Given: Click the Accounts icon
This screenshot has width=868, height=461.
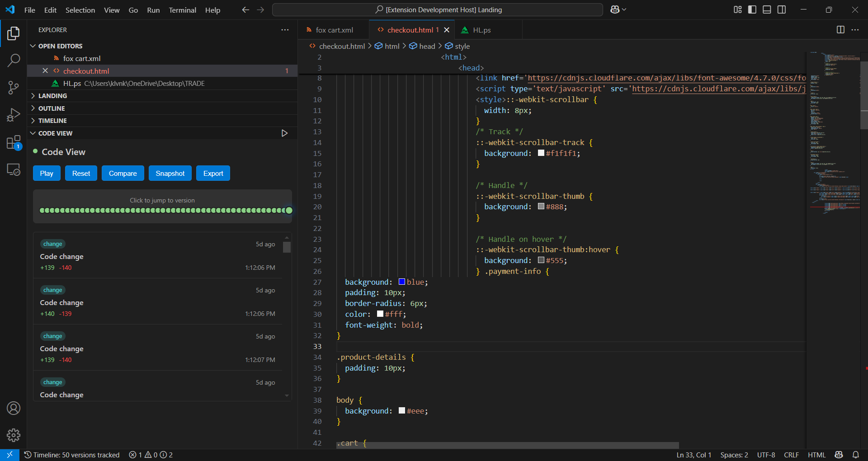Looking at the screenshot, I should [x=14, y=408].
